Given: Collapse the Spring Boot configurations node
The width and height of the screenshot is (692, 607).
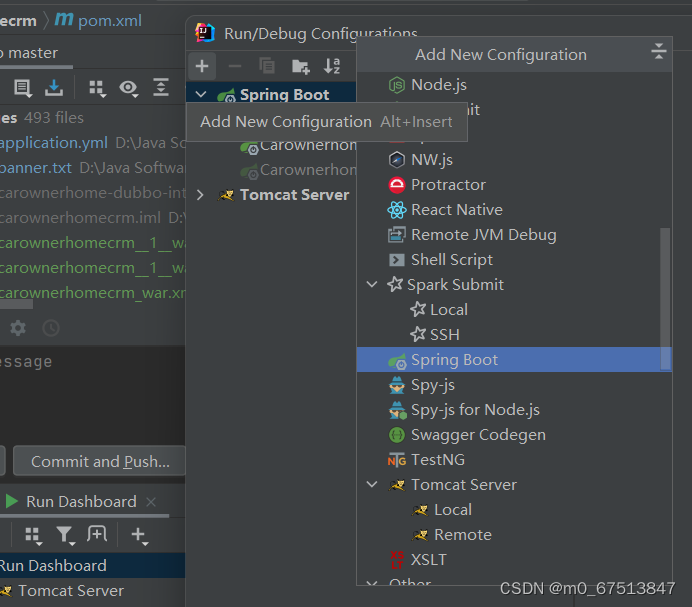Looking at the screenshot, I should pos(201,94).
